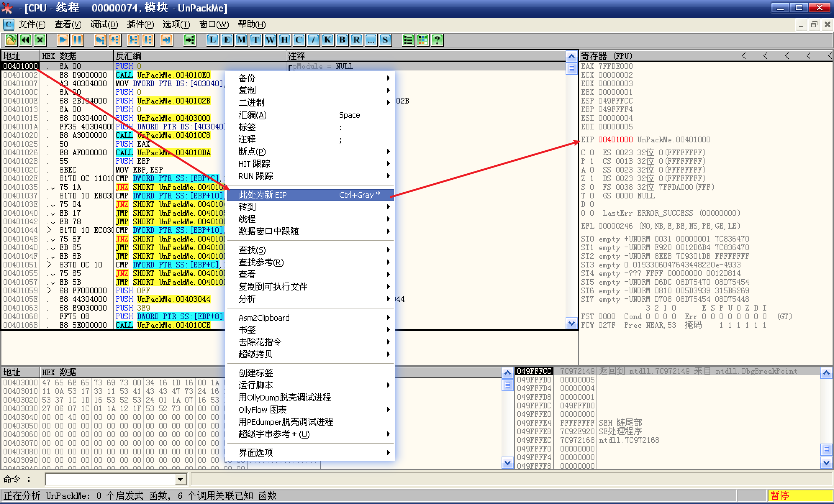Show Breakpoints window via B icon
The height and width of the screenshot is (504, 834).
coord(342,40)
